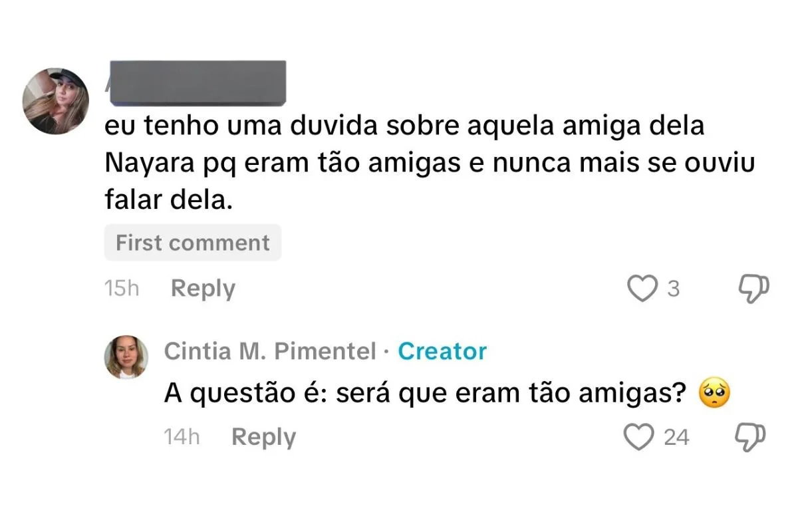Click the 14h timestamp
The height and width of the screenshot is (532, 798).
coord(182,437)
